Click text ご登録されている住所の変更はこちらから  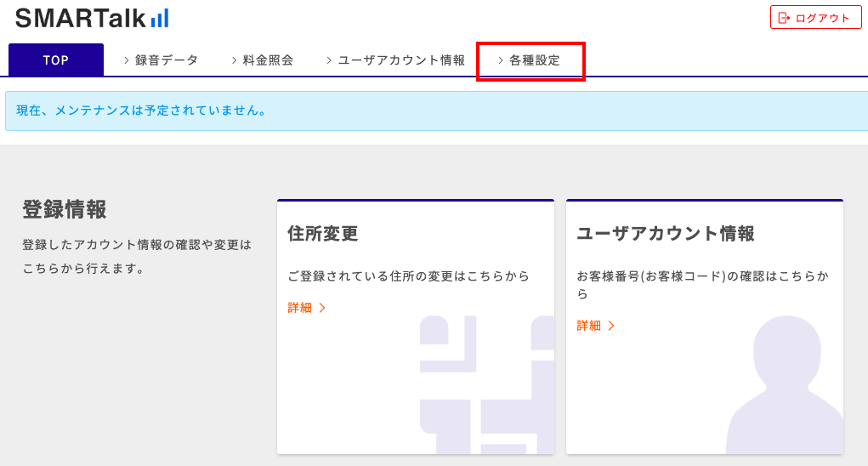click(x=409, y=276)
